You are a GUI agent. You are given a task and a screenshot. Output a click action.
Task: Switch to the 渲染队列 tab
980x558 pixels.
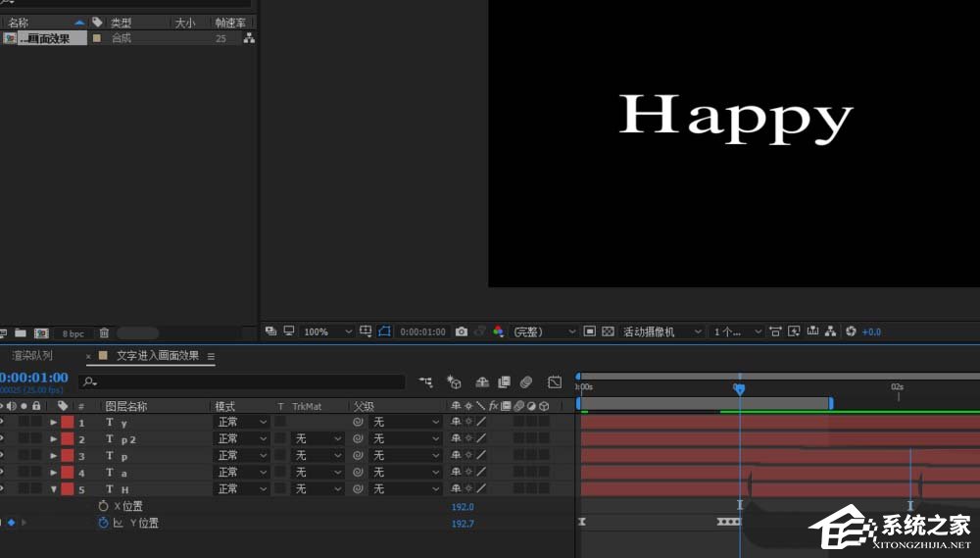point(33,356)
